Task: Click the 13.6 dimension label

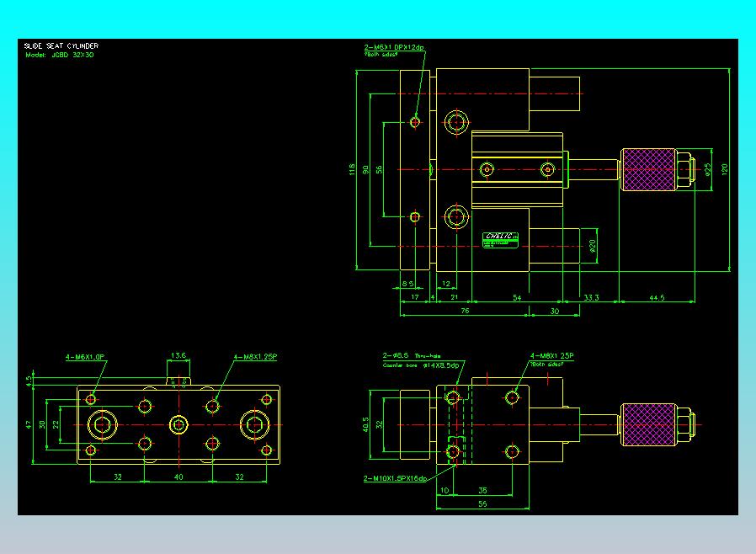Action: click(178, 355)
